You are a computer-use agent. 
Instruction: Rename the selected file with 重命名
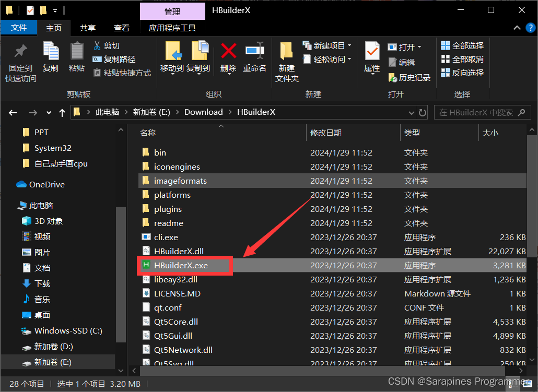point(254,57)
